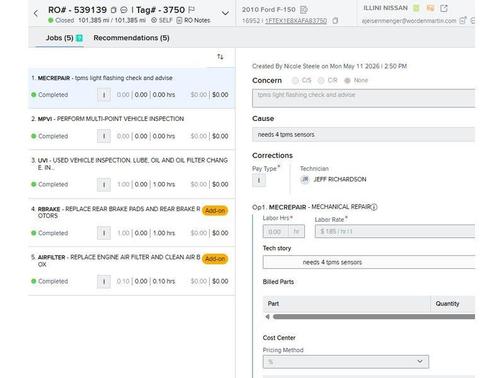Select job 2 MPVI multi-point inspection
The height and width of the screenshot is (378, 504).
click(x=131, y=129)
